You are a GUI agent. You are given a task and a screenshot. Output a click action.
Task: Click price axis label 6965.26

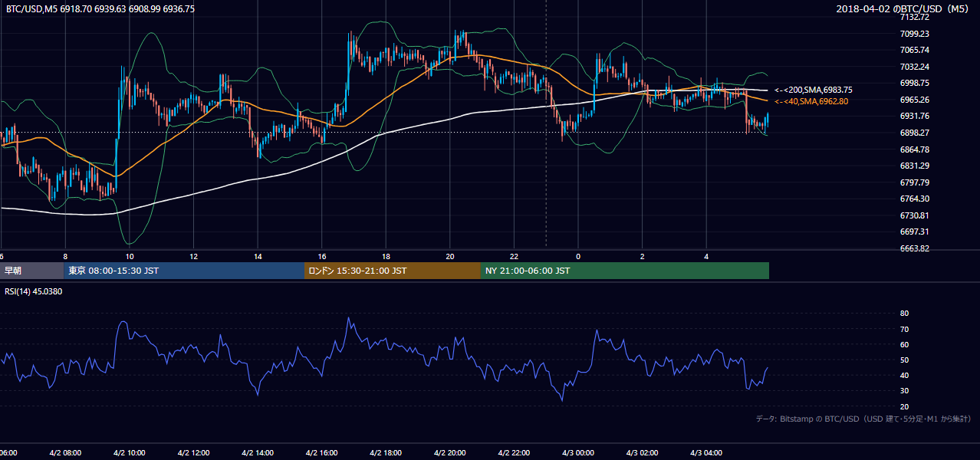pos(914,100)
